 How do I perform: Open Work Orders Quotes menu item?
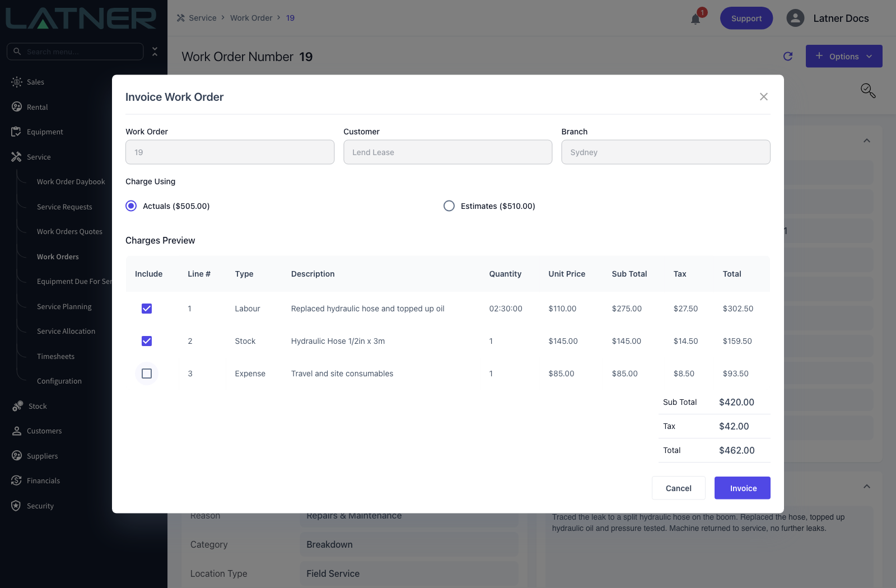[69, 231]
